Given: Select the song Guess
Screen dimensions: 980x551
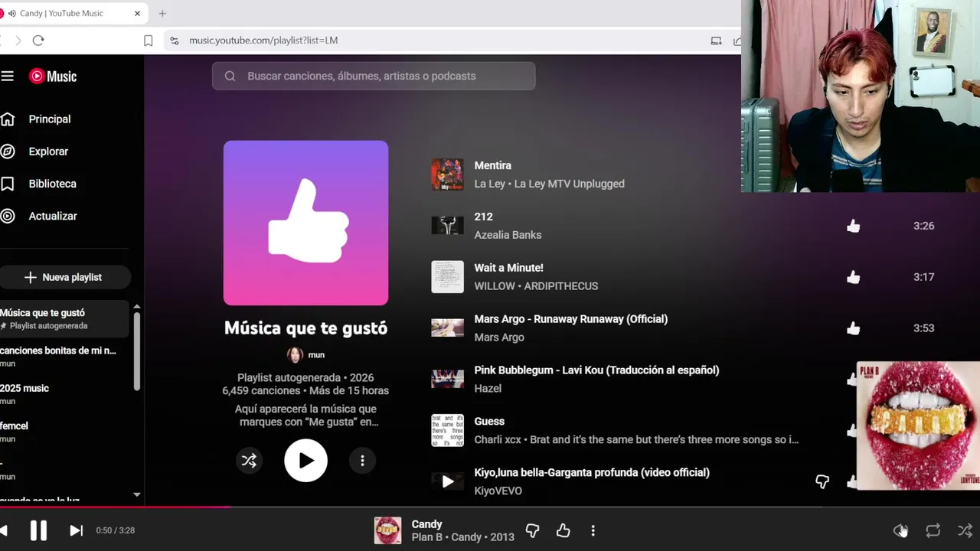Looking at the screenshot, I should point(489,422).
